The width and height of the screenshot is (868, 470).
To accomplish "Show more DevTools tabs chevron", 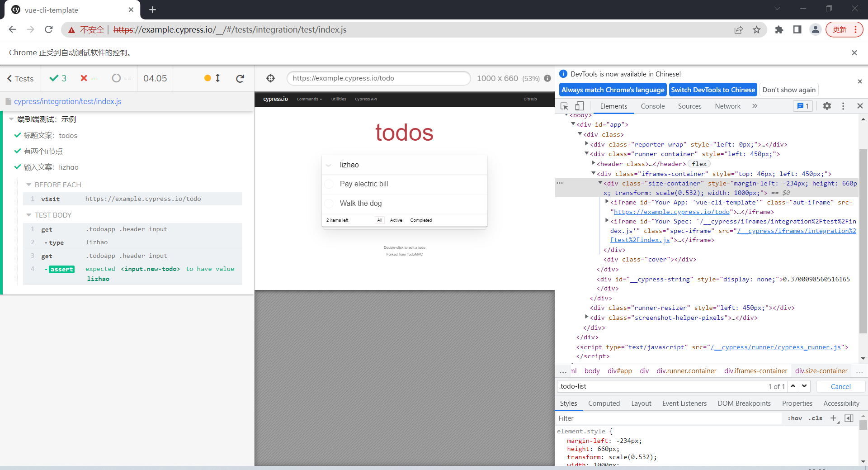I will pos(755,106).
